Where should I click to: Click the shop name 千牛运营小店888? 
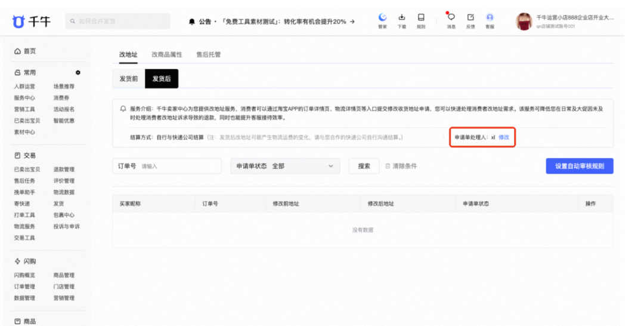[x=575, y=18]
